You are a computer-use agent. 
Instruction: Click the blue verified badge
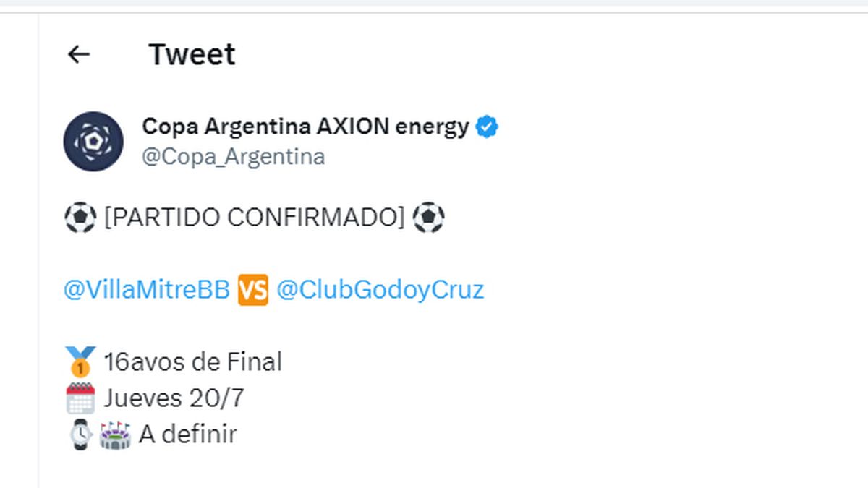point(487,127)
